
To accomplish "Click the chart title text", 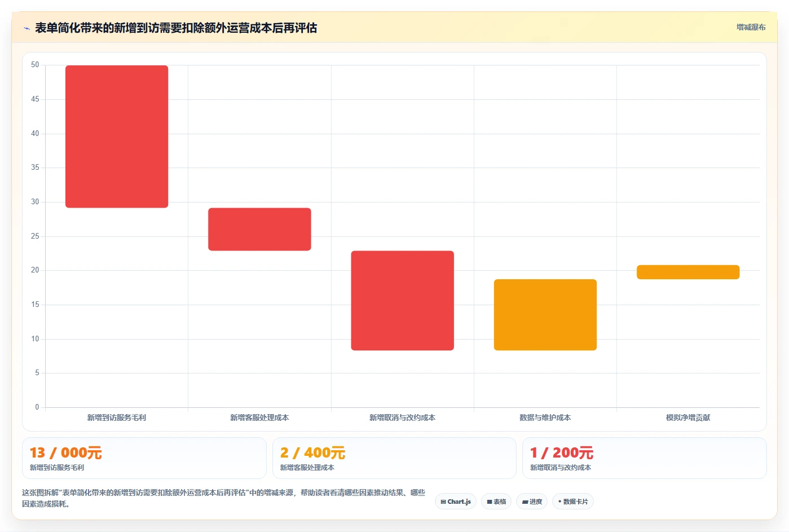I will tap(176, 28).
